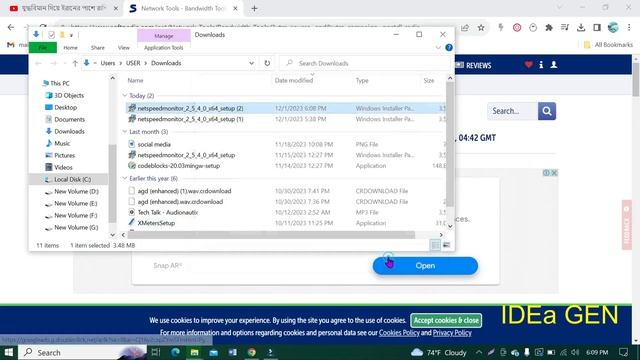Click Users in the address breadcrumb
This screenshot has width=640, height=360.
click(108, 63)
